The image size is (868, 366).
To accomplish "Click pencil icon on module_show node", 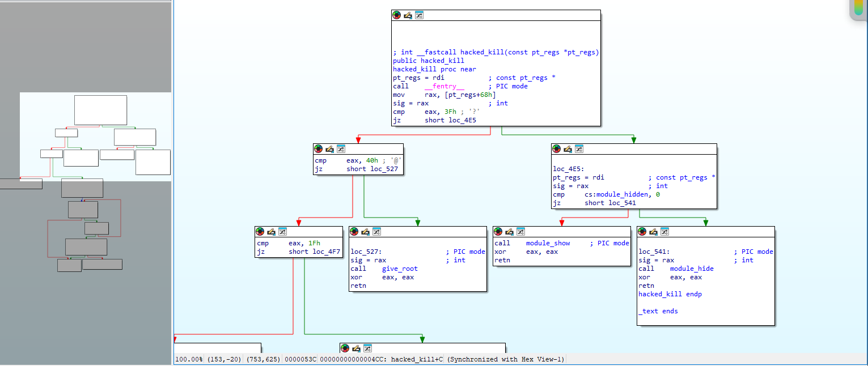I will pos(510,231).
